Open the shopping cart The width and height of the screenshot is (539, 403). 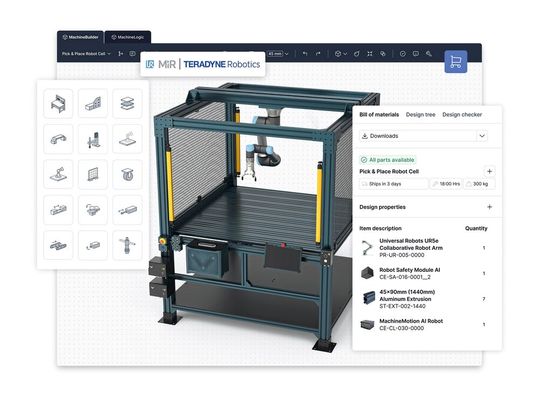coord(455,62)
